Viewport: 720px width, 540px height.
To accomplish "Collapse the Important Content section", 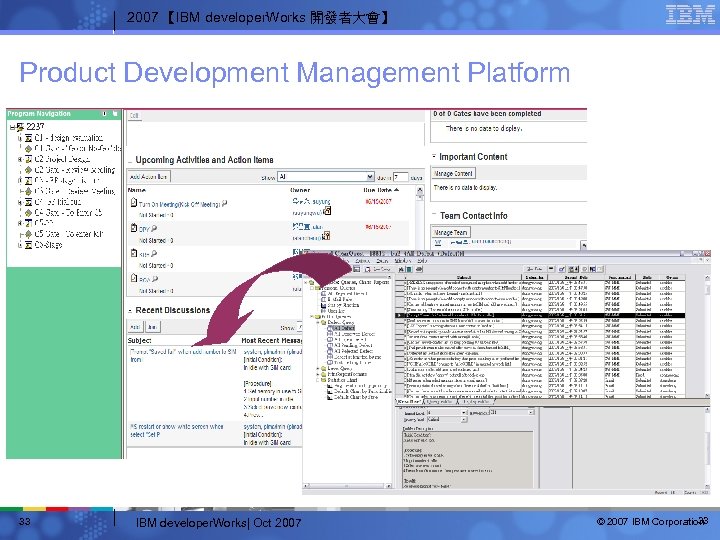I will coord(434,157).
